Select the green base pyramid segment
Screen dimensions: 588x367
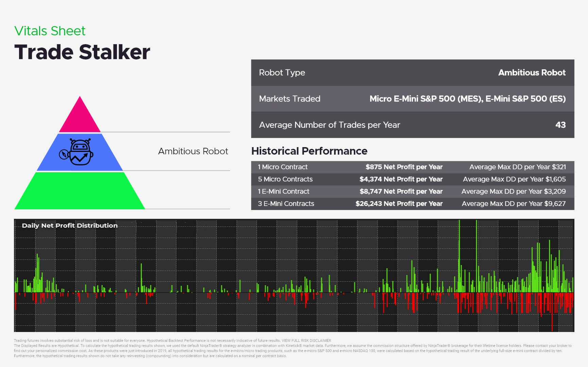pyautogui.click(x=80, y=190)
